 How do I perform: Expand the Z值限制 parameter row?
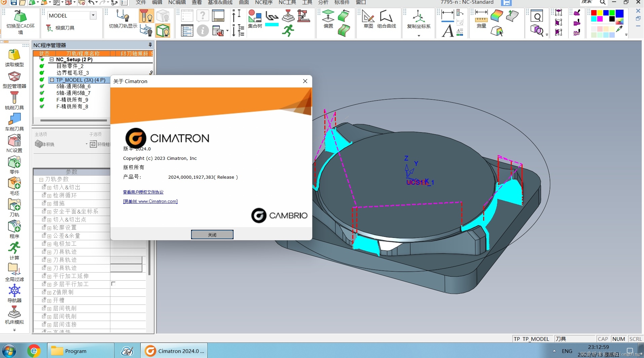click(49, 293)
